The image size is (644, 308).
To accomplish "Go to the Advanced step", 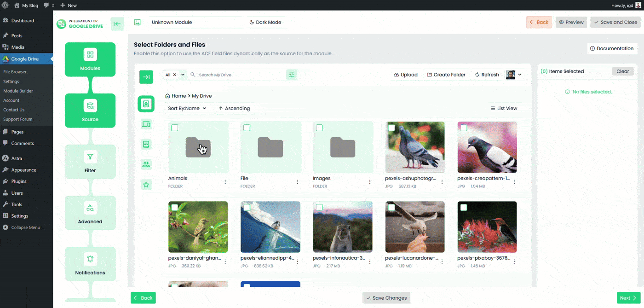I will [x=90, y=213].
